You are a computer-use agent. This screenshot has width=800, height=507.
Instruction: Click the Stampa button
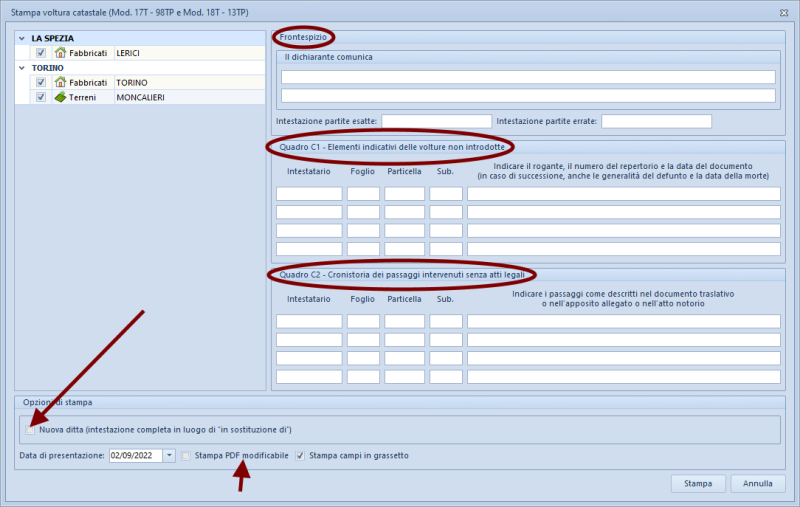coord(698,484)
